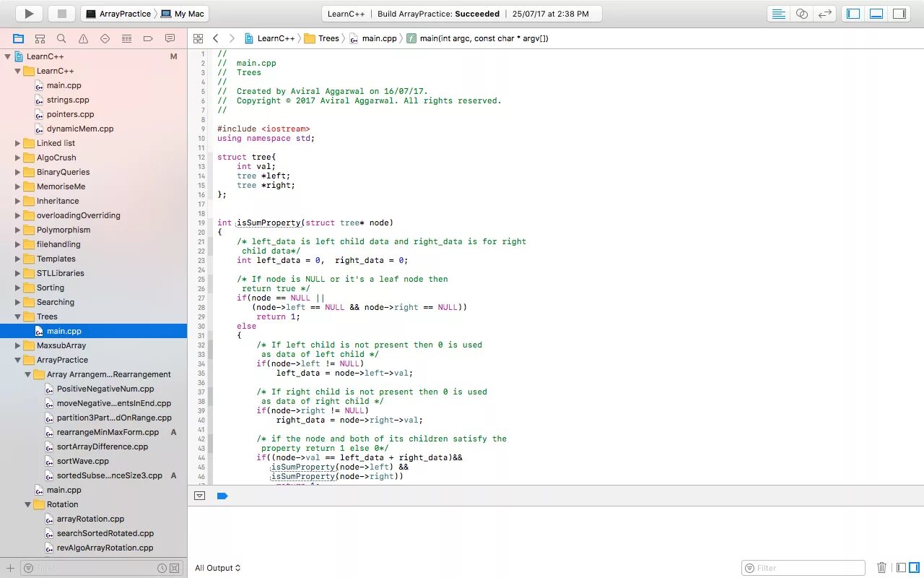Open searchSortedRotated.cpp file
Viewport: 924px width, 578px height.
pos(105,533)
